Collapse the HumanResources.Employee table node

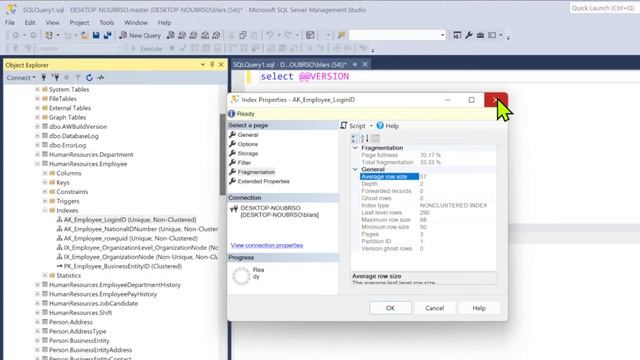click(37, 164)
